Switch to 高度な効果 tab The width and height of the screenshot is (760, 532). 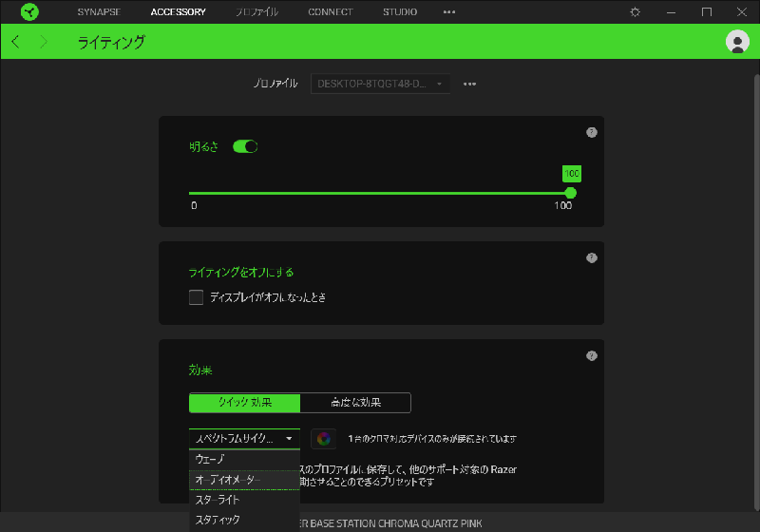pos(355,403)
